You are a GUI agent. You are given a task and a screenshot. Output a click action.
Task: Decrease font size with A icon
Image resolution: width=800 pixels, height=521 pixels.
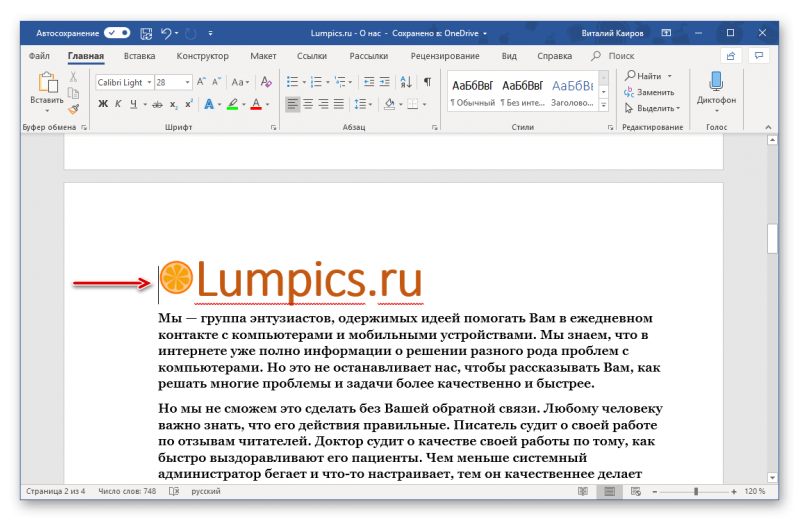tap(217, 82)
